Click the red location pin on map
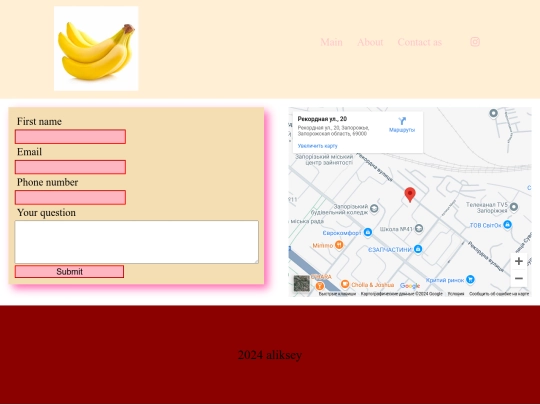Image resolution: width=540 pixels, height=405 pixels. coord(410,195)
